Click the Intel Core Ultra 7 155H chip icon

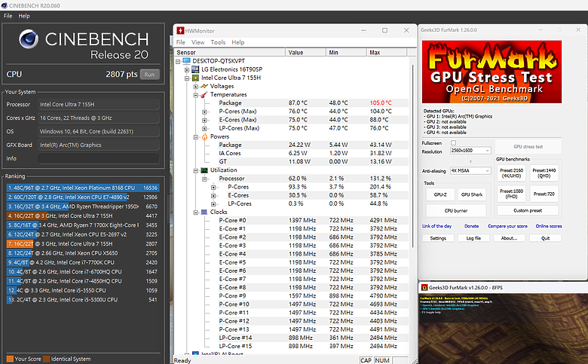pyautogui.click(x=195, y=78)
